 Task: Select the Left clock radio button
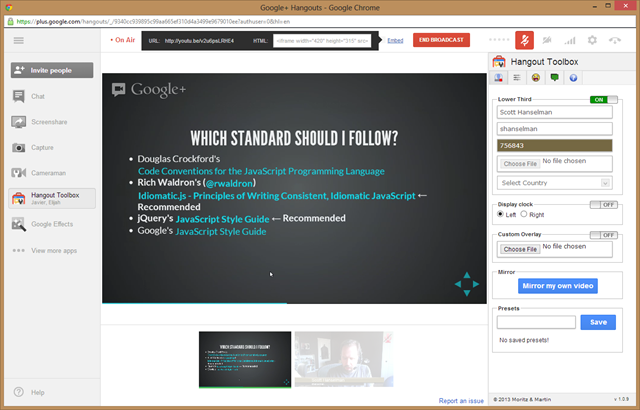pyautogui.click(x=500, y=214)
